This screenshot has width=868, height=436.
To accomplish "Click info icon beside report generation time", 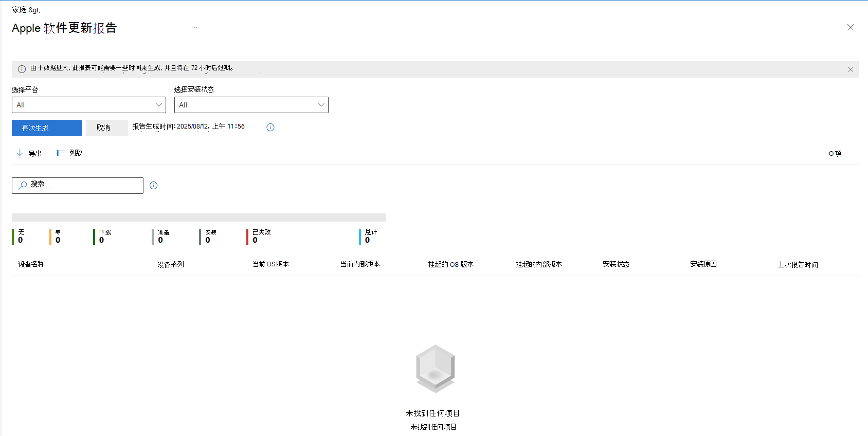I will pos(270,128).
